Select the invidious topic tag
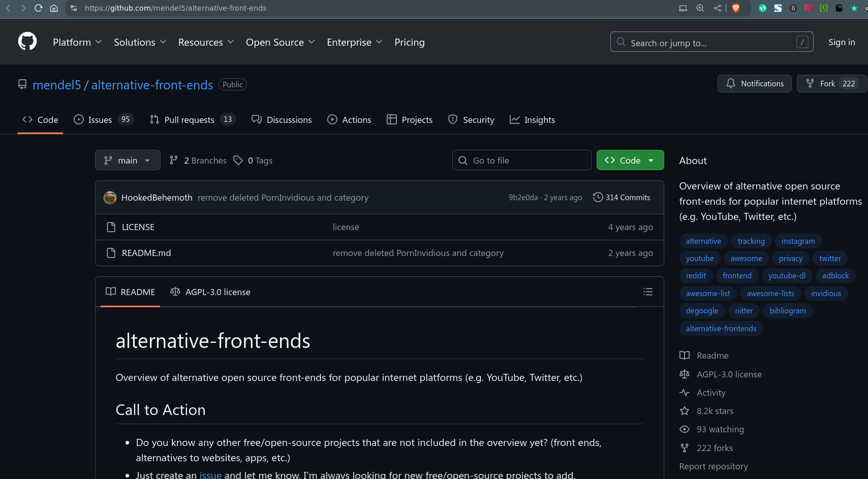 point(825,294)
